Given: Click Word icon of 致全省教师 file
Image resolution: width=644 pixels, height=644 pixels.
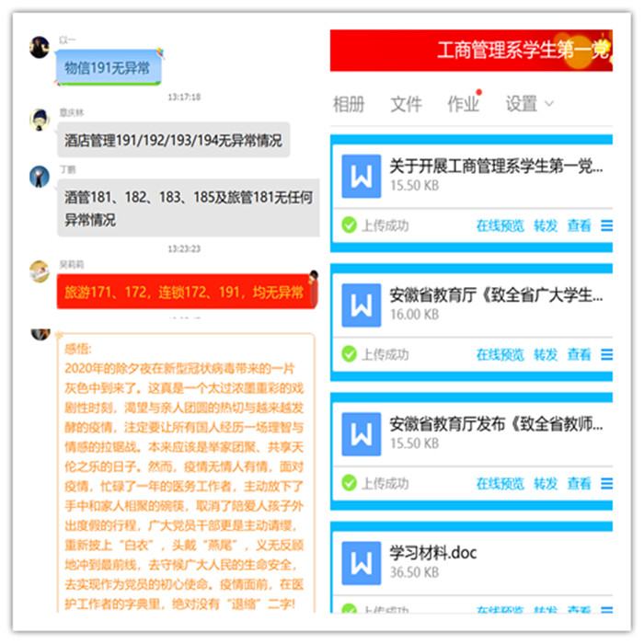Looking at the screenshot, I should [361, 434].
